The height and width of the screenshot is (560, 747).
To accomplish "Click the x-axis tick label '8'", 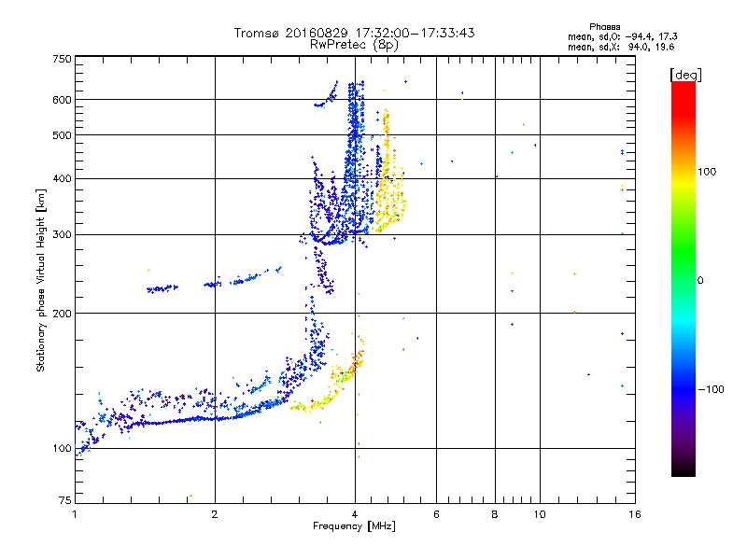I will tap(495, 514).
